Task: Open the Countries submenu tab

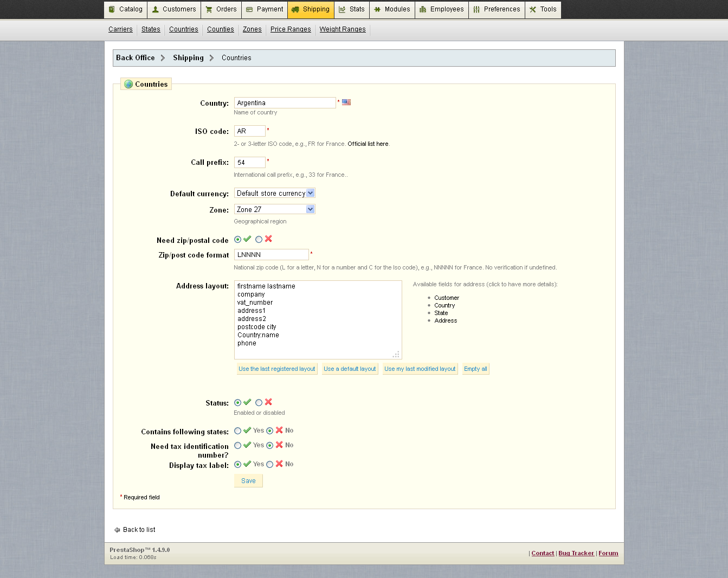Action: click(x=184, y=29)
